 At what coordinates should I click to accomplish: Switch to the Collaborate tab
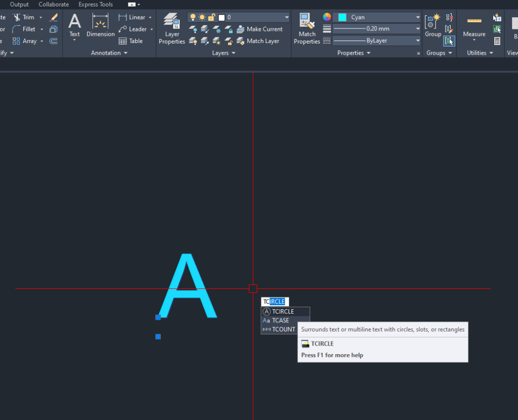point(54,5)
